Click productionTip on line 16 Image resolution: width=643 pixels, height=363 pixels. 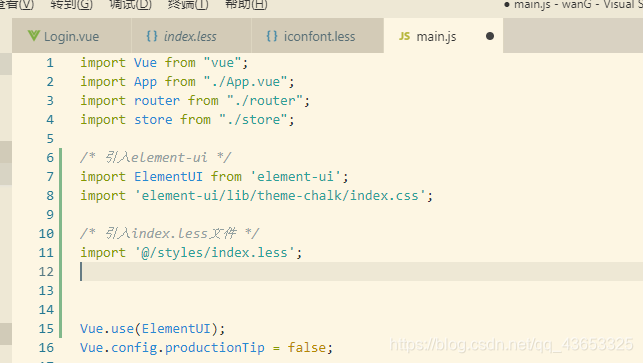pos(215,348)
